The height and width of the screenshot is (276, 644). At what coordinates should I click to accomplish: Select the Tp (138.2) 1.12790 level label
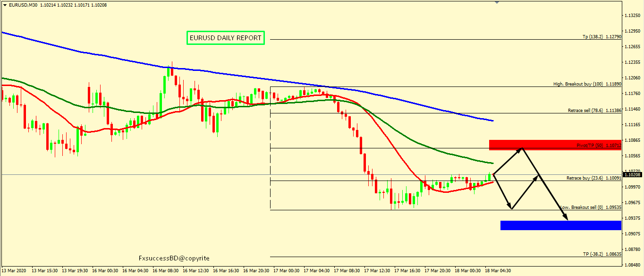[602, 37]
